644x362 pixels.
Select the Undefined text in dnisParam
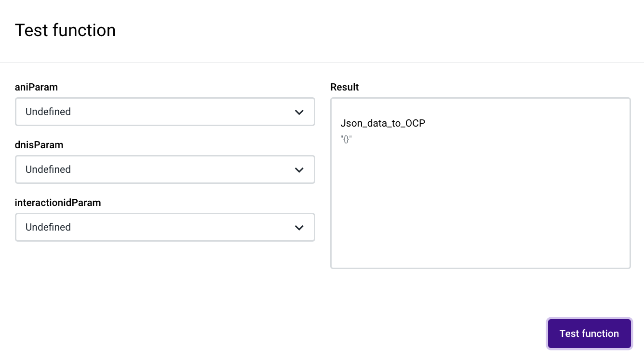pyautogui.click(x=48, y=169)
